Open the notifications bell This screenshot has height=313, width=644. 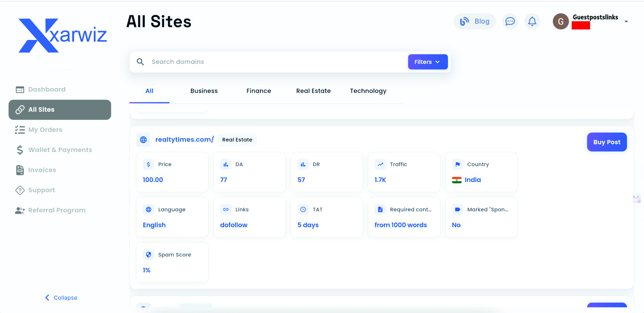(x=532, y=21)
